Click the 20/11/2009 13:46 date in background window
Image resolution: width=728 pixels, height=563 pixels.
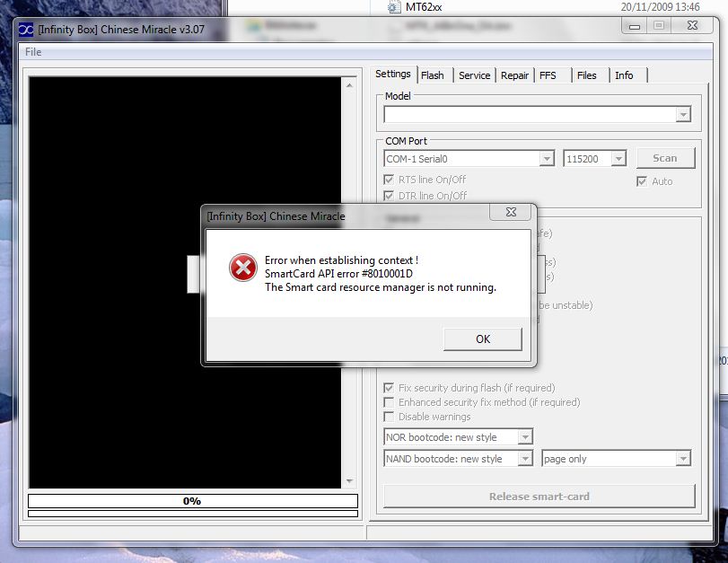(660, 7)
